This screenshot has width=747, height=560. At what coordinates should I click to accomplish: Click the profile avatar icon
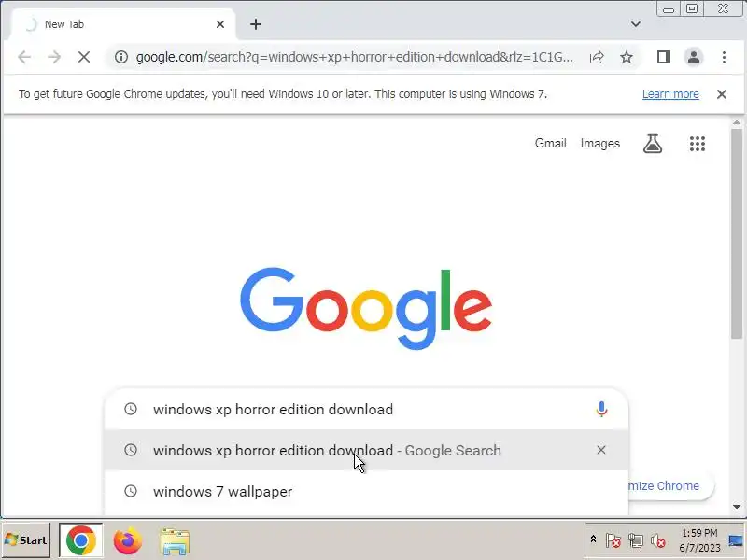(694, 57)
